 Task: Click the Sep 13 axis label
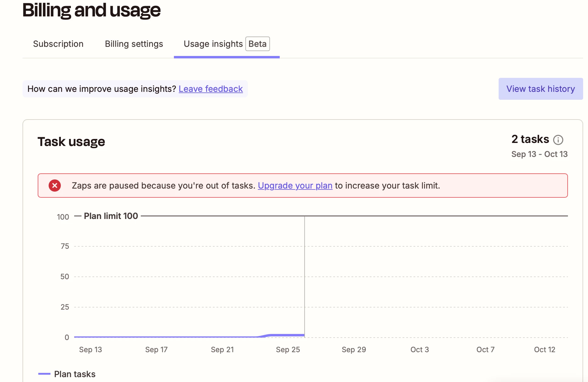(x=91, y=350)
